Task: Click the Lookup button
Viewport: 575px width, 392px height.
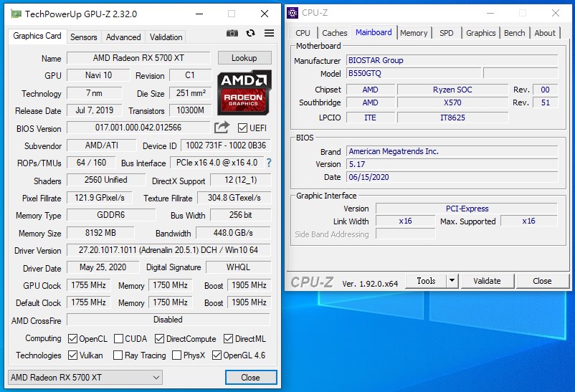Action: (x=244, y=58)
